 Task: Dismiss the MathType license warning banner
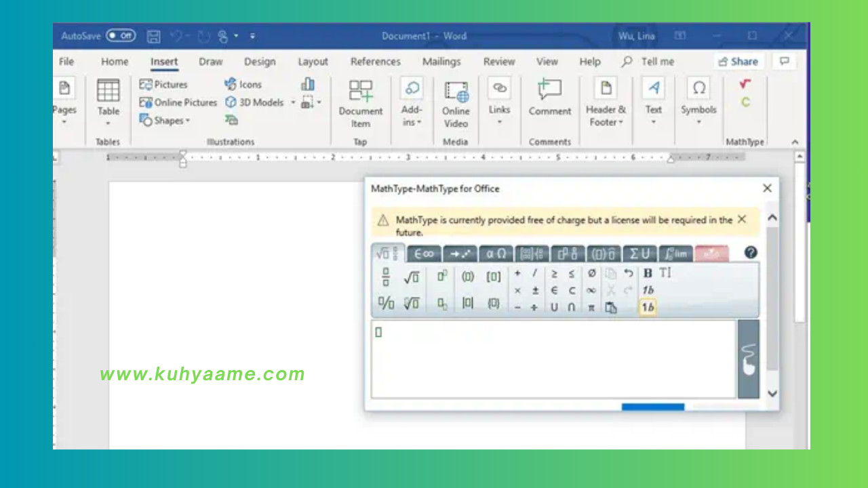[742, 219]
